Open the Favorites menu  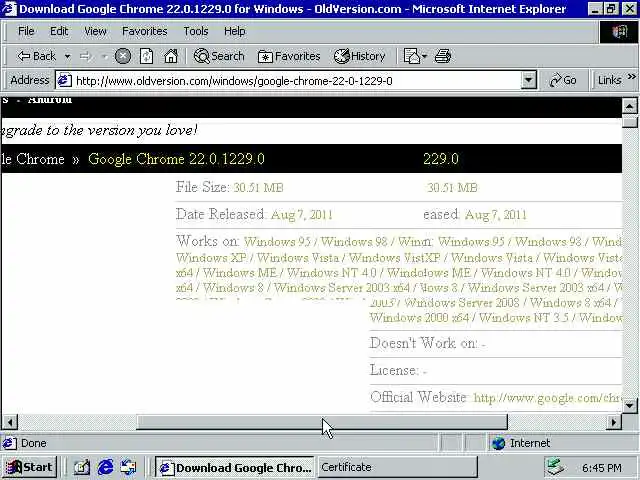pos(144,31)
